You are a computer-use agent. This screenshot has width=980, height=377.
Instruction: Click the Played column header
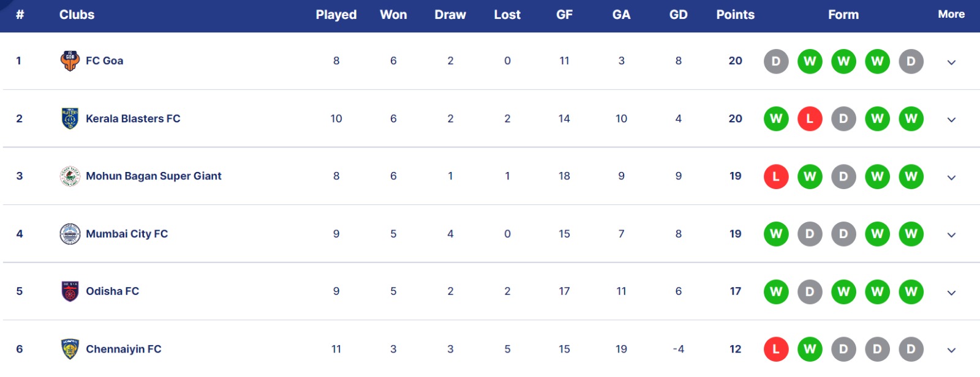(336, 15)
